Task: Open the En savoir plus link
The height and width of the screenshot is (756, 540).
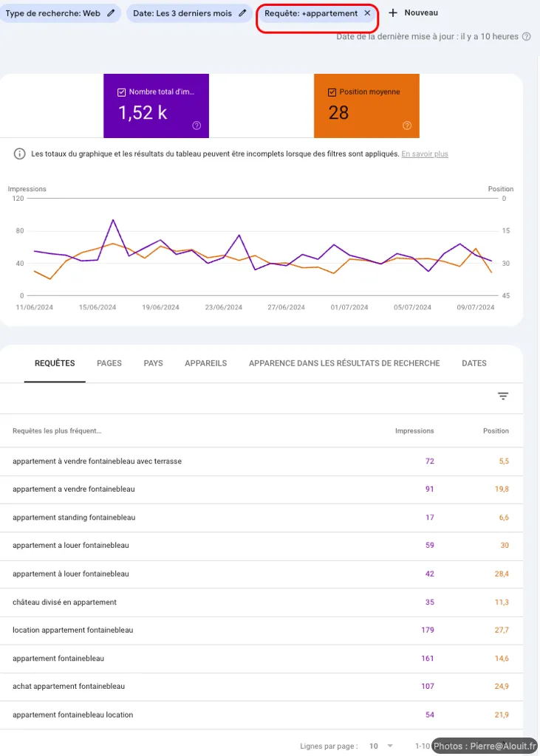Action: pyautogui.click(x=424, y=154)
